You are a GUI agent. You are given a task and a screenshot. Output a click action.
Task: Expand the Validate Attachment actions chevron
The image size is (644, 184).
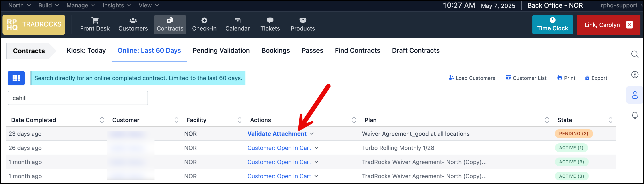[312, 134]
